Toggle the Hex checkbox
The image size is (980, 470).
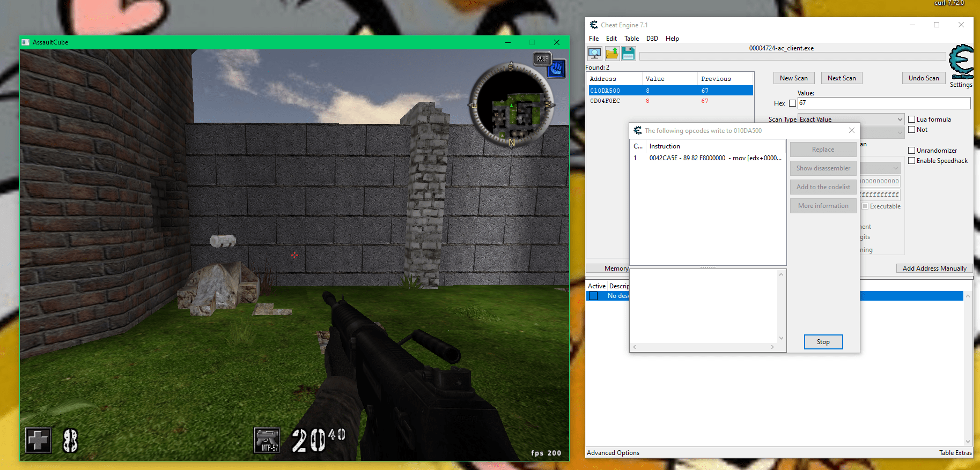[792, 103]
